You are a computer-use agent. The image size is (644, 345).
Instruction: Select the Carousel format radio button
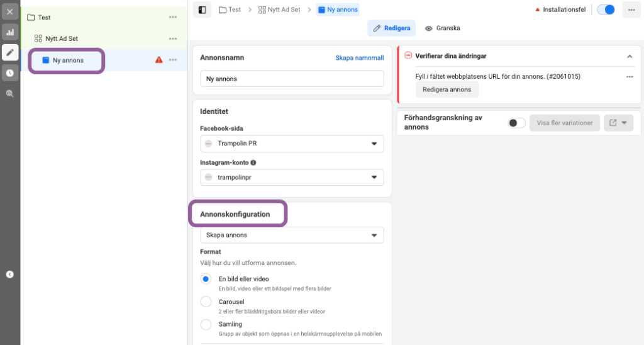tap(206, 302)
